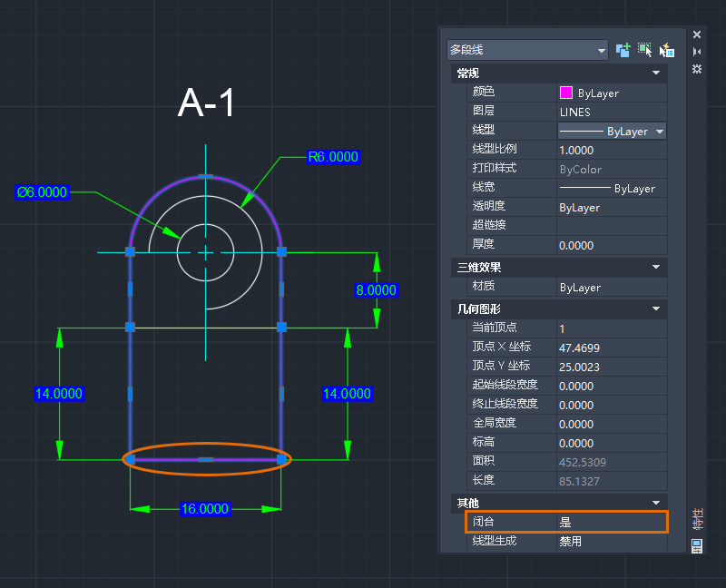
Task: Close the properties palette with X
Action: click(697, 34)
